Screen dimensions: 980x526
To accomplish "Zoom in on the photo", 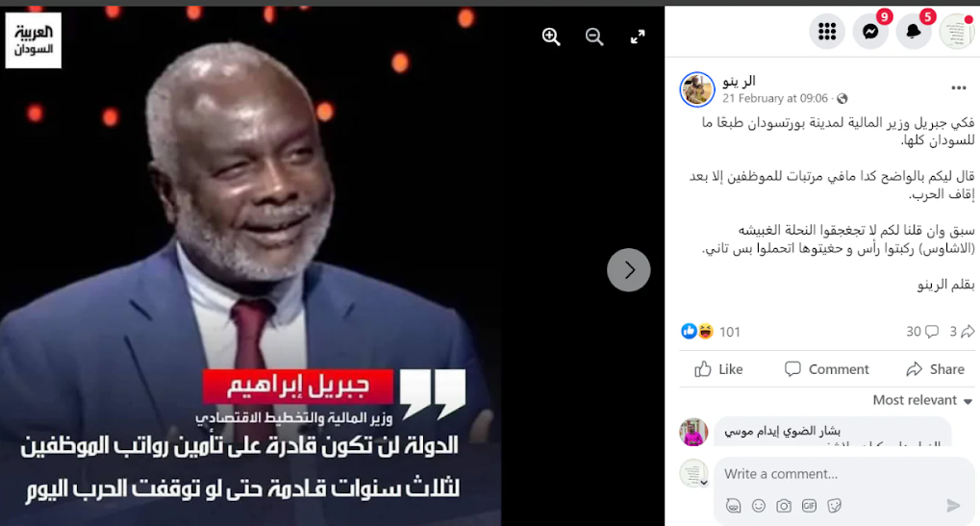I will [551, 37].
